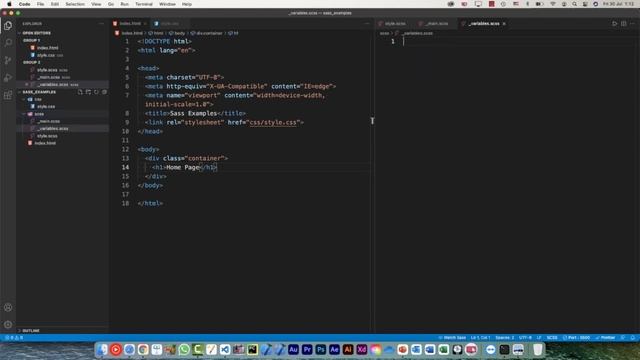Select style.css in css folder tree
Screen dimensions: 640x360
[46, 107]
